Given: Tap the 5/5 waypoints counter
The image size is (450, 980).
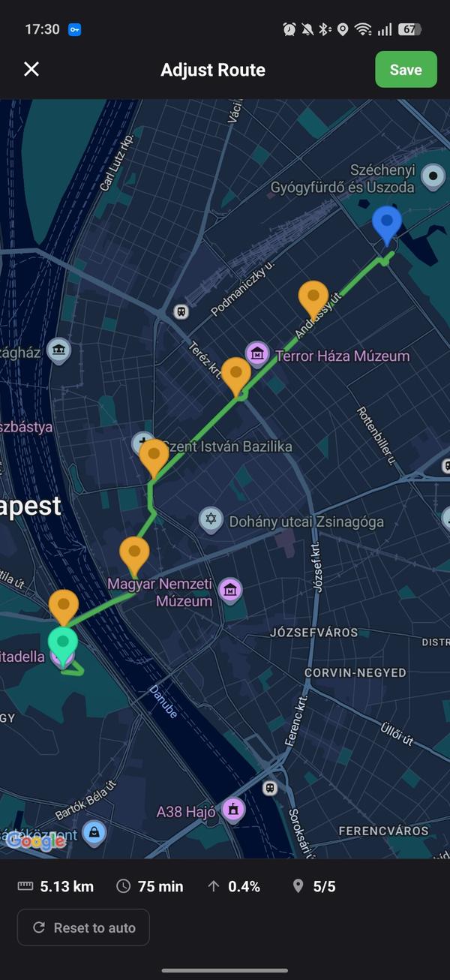Looking at the screenshot, I should click(313, 887).
